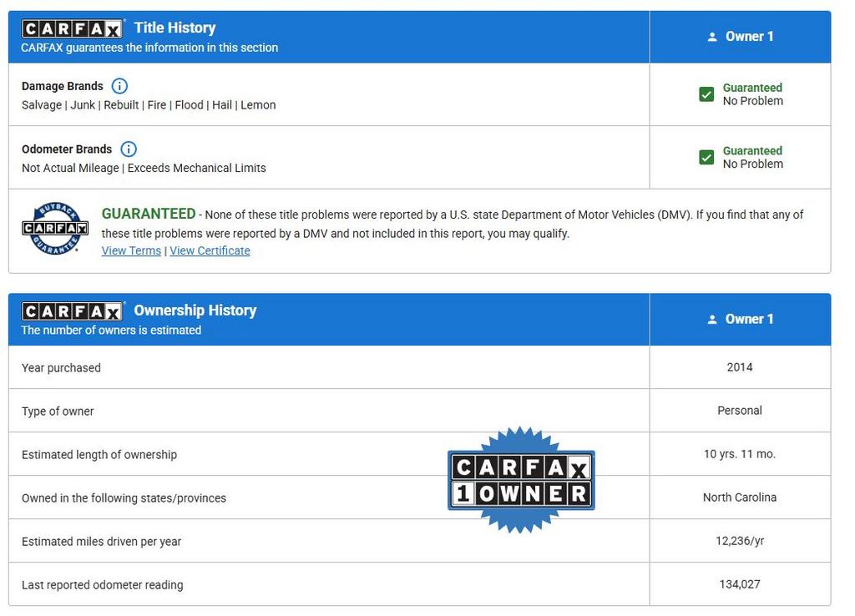Click the Owner 1 person icon in Ownership History
Viewport: 855px width, 616px height.
pos(712,320)
